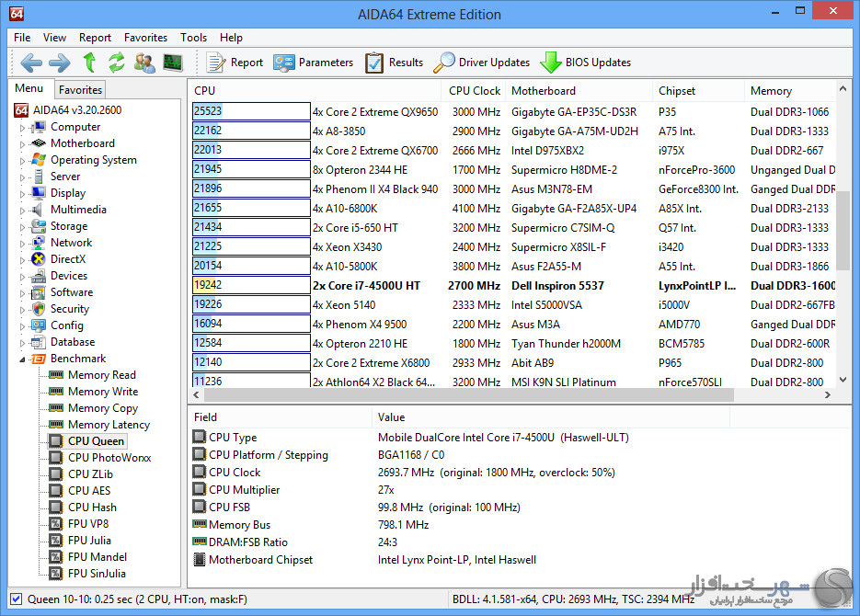The width and height of the screenshot is (860, 616).
Task: Click the Report toolbar button
Action: coord(235,63)
